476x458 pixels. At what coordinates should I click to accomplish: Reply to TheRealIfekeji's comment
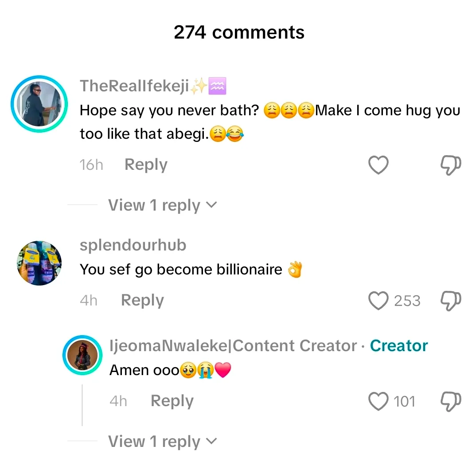146,165
